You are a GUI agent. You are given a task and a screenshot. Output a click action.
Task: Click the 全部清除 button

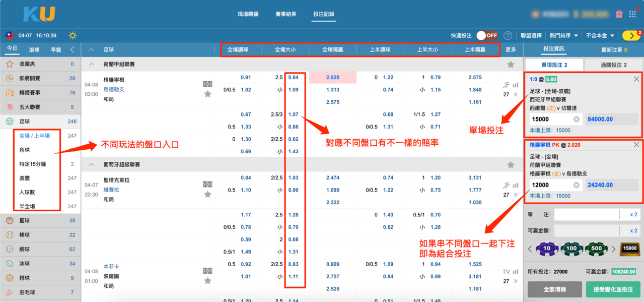coord(554,289)
